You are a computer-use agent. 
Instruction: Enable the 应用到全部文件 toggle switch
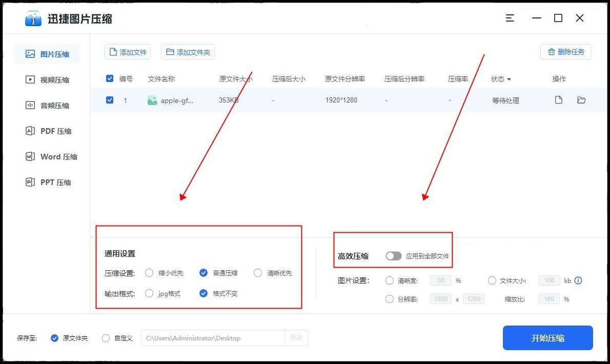pyautogui.click(x=393, y=256)
